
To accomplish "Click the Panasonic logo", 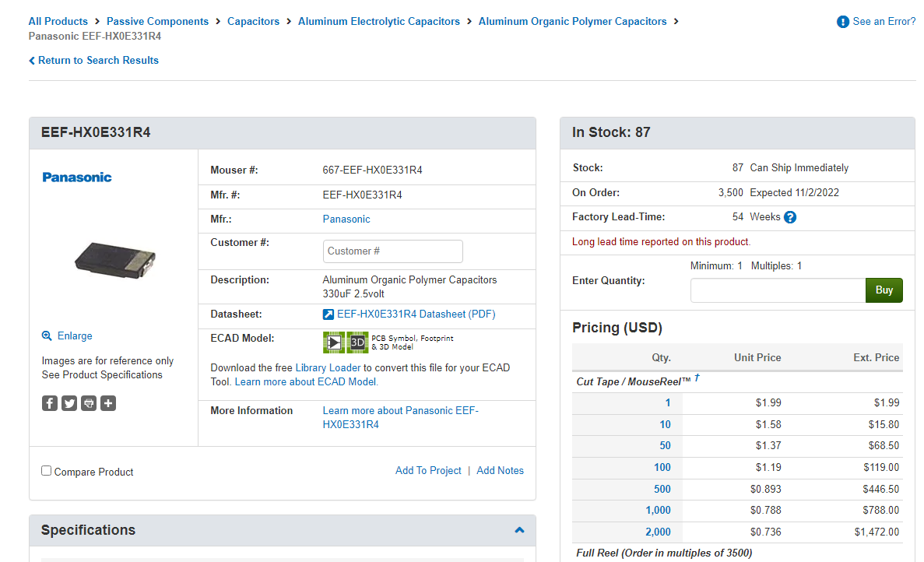I will tap(76, 177).
